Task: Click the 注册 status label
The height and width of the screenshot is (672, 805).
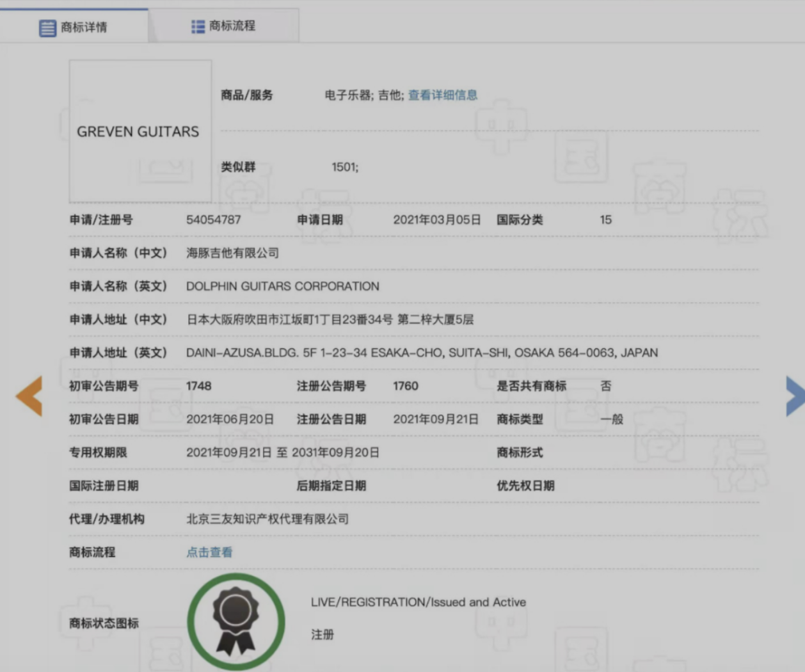Action: (x=323, y=635)
